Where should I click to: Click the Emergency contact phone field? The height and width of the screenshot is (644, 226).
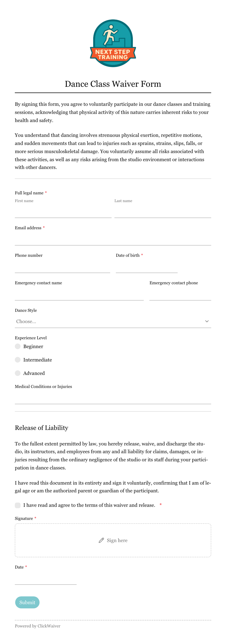(x=180, y=294)
